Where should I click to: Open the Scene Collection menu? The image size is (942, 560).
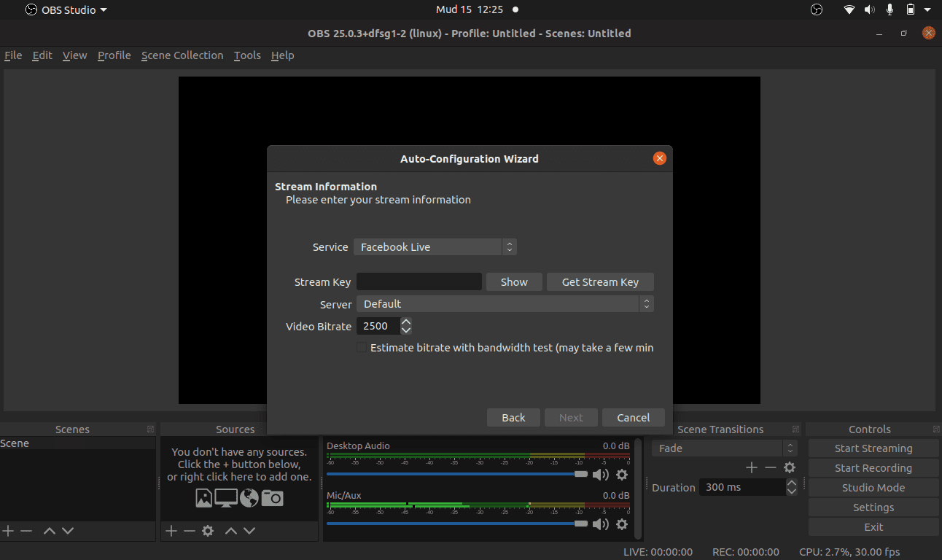point(182,55)
